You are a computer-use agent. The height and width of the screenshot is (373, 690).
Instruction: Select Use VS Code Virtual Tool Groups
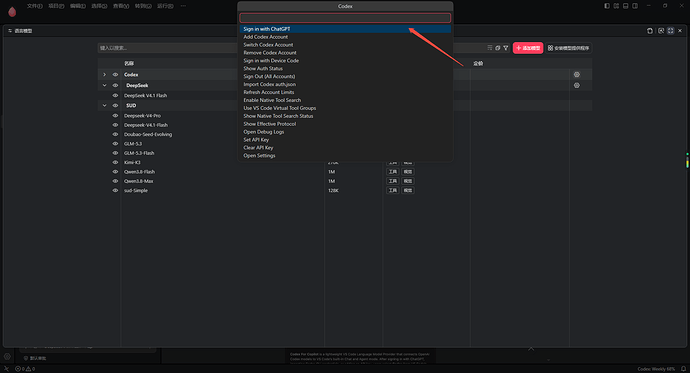pos(345,108)
